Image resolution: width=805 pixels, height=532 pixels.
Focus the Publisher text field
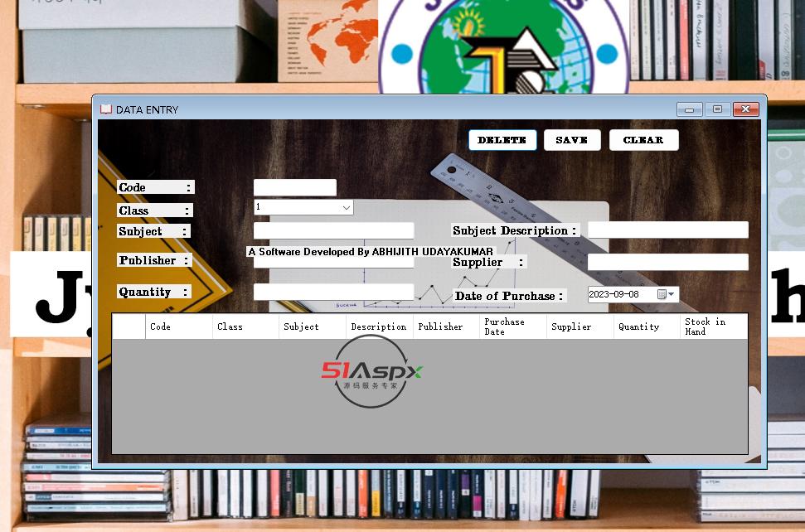333,262
